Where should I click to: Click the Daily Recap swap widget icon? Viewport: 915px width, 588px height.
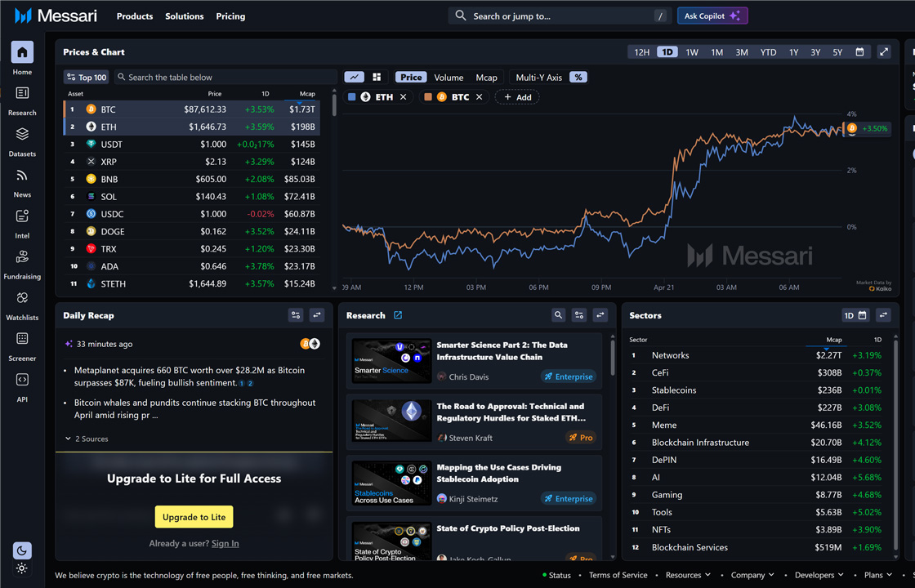pos(317,315)
